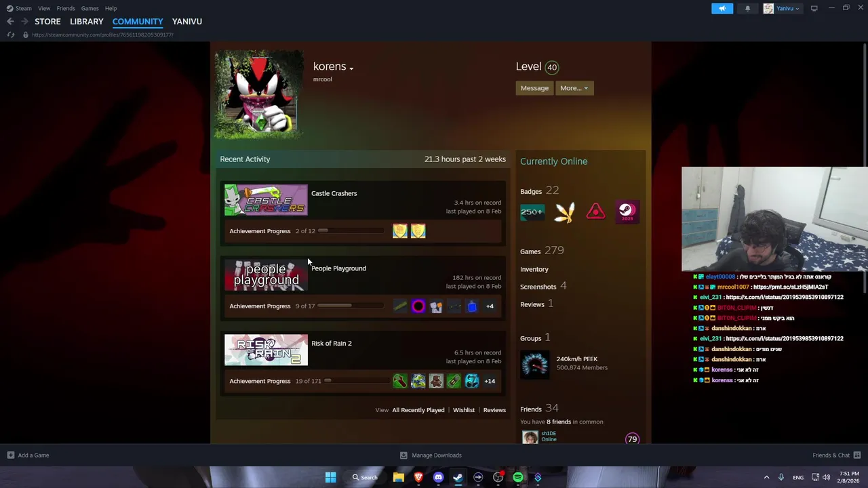This screenshot has height=488, width=868.
Task: Open the notifications bell
Action: [x=747, y=8]
